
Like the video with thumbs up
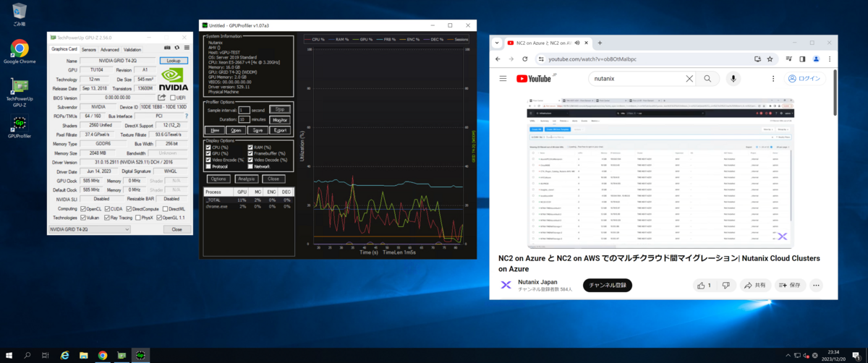[705, 285]
